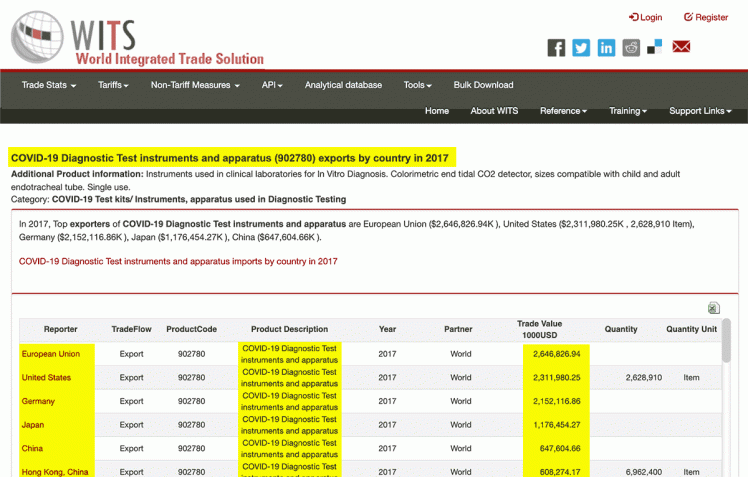Select trade value 2,311,980.25 cell
This screenshot has height=477, width=748.
tap(557, 377)
